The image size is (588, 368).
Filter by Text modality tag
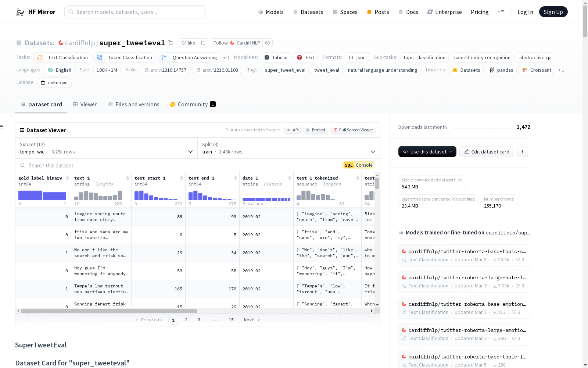coord(305,57)
